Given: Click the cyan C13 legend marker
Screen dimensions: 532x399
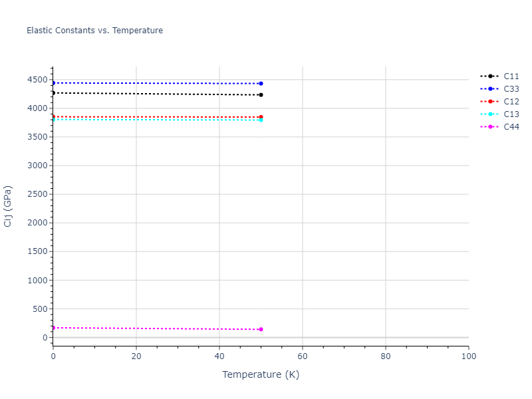Looking at the screenshot, I should (x=490, y=114).
